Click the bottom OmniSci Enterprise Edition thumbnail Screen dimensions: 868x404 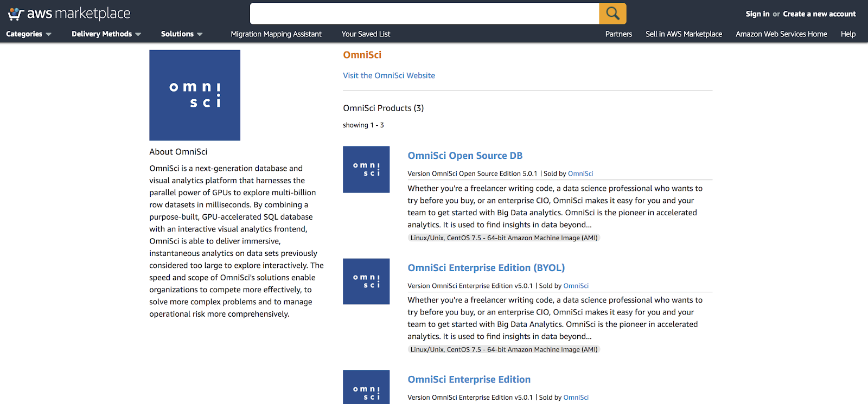click(x=366, y=387)
